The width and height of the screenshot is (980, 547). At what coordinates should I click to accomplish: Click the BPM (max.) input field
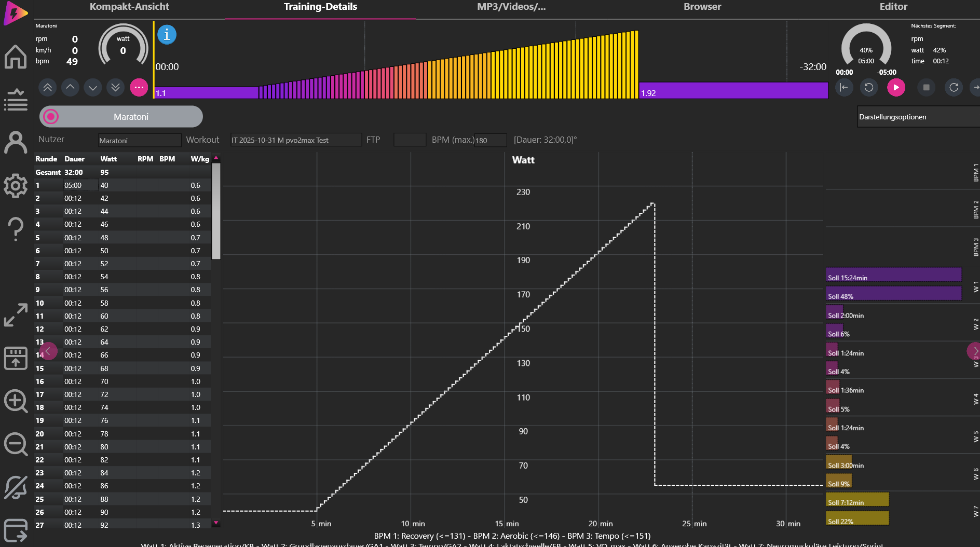tap(491, 140)
